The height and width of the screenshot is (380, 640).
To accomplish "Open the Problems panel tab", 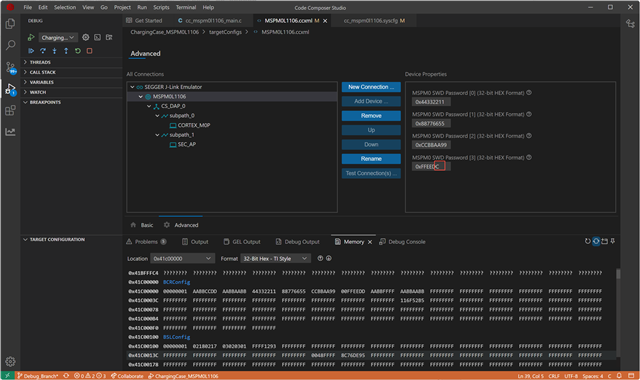I will pos(146,242).
